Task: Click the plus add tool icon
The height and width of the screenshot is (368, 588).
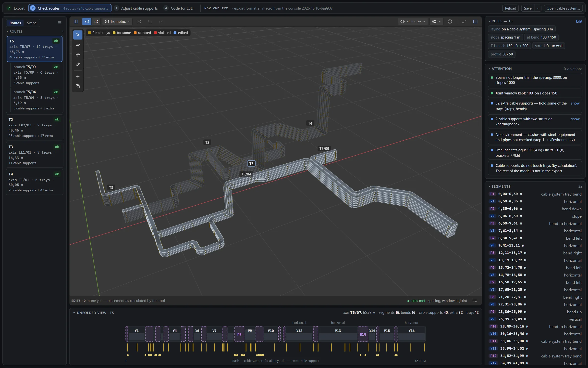Action: [78, 77]
